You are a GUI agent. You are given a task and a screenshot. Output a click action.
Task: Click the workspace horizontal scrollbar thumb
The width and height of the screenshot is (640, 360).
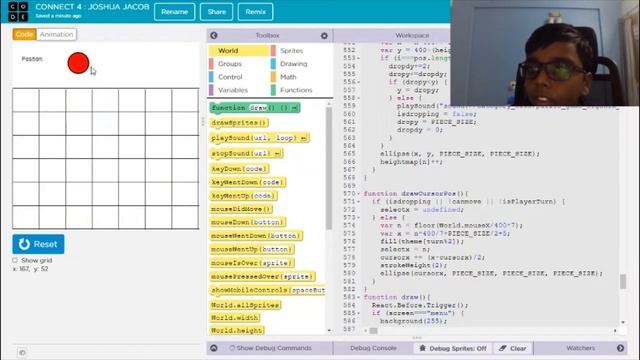(x=373, y=331)
